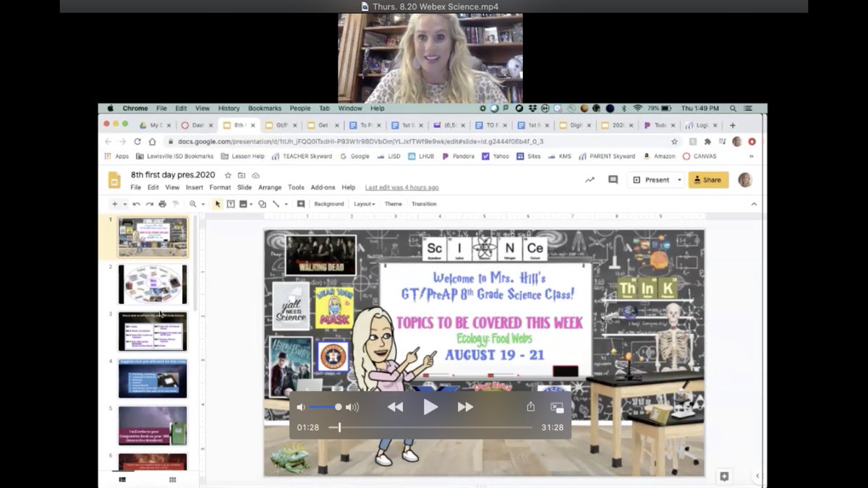This screenshot has width=868, height=488.
Task: Switch to grid view icon
Action: click(x=172, y=479)
